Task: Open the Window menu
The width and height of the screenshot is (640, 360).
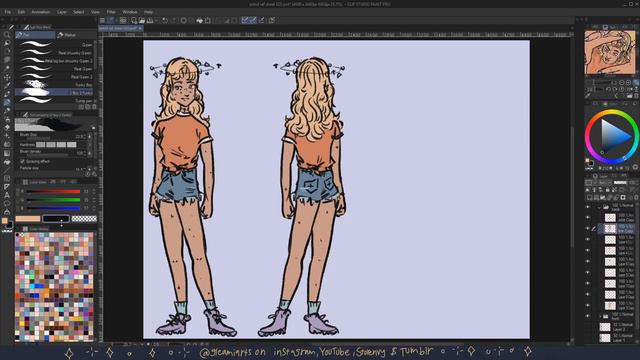Action: tap(130, 12)
